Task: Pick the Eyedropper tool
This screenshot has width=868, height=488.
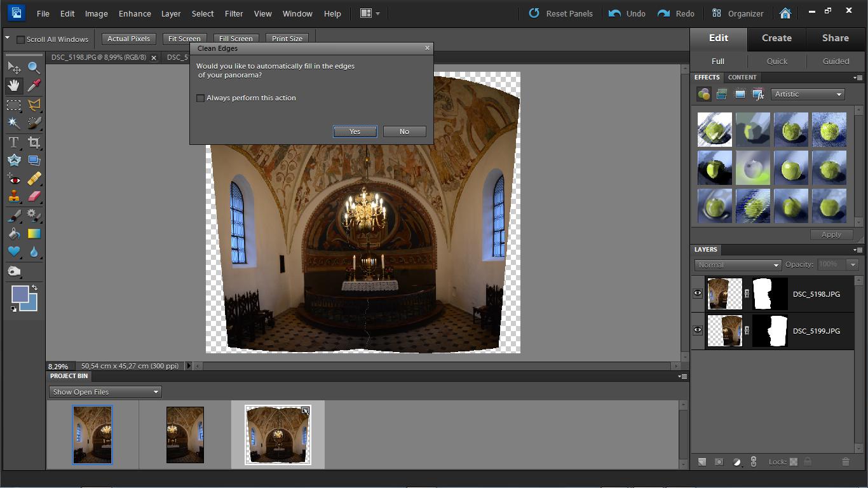Action: click(x=34, y=85)
